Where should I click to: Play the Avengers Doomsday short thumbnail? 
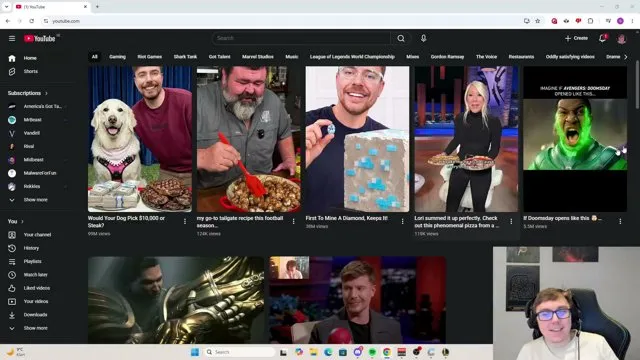(x=575, y=139)
